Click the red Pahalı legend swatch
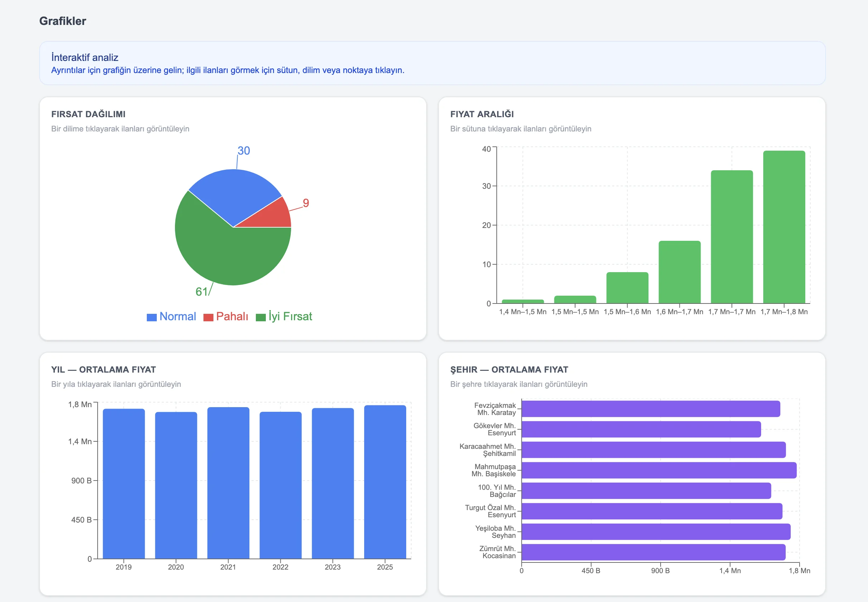The height and width of the screenshot is (602, 868). 208,317
